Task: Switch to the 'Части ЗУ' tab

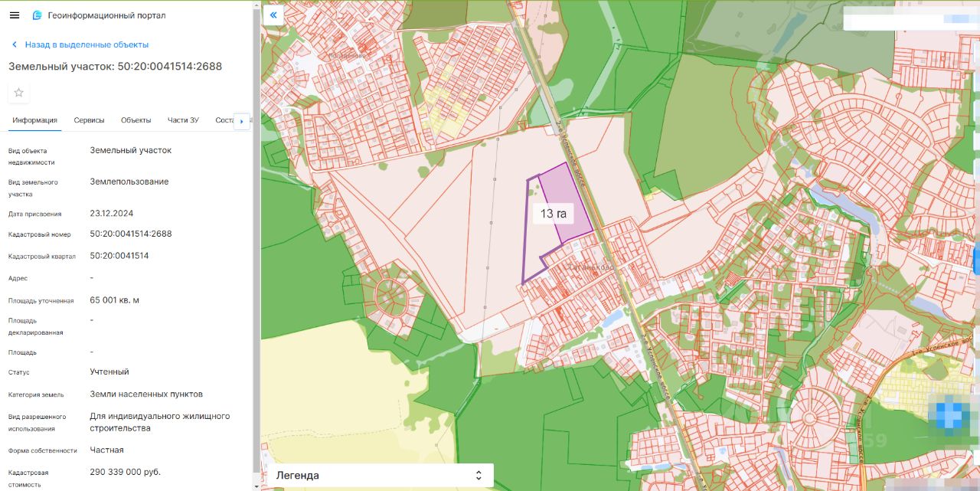Action: point(183,120)
